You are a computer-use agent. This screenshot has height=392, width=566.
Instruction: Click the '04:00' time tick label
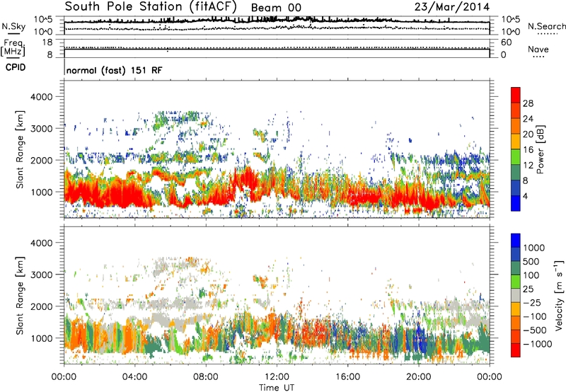(134, 377)
